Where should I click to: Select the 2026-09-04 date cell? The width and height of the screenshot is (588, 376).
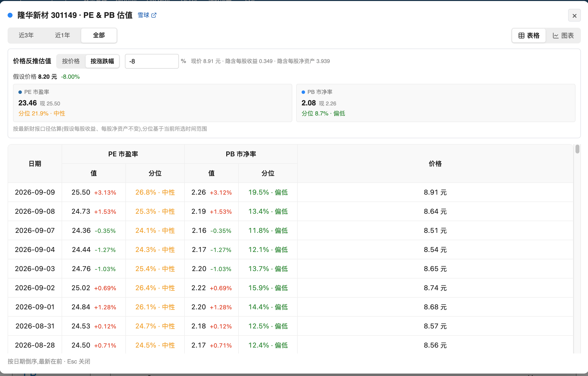[35, 250]
